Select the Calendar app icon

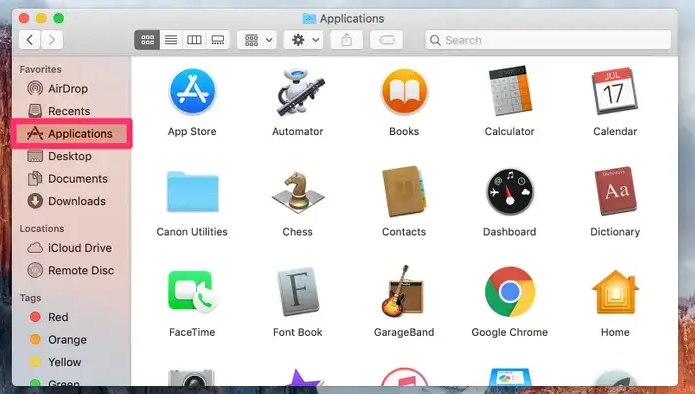click(615, 91)
